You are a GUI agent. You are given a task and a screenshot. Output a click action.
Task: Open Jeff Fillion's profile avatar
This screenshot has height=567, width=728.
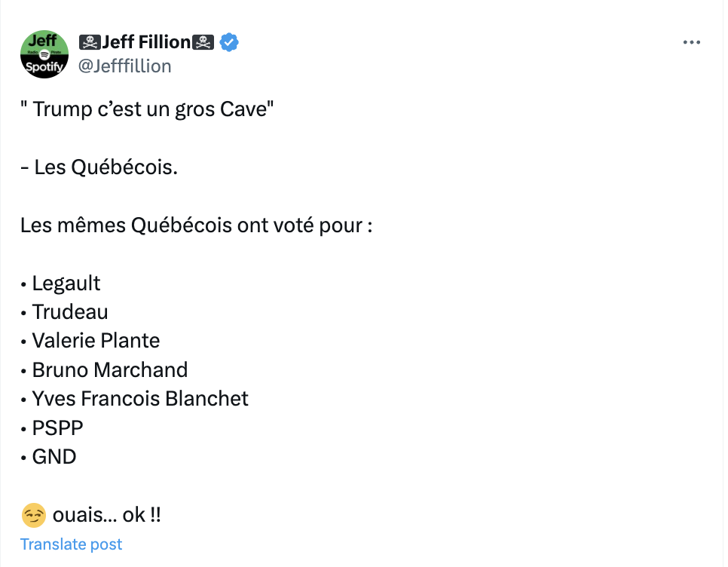tap(44, 54)
